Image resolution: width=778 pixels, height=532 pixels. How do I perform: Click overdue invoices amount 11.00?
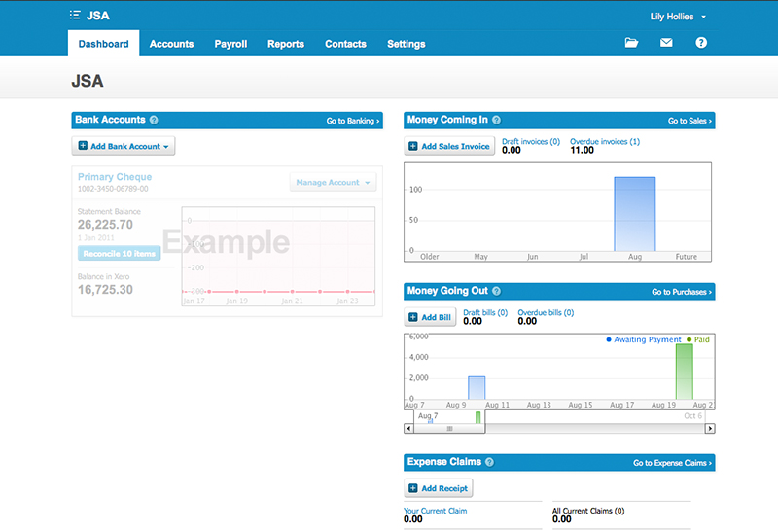click(582, 150)
